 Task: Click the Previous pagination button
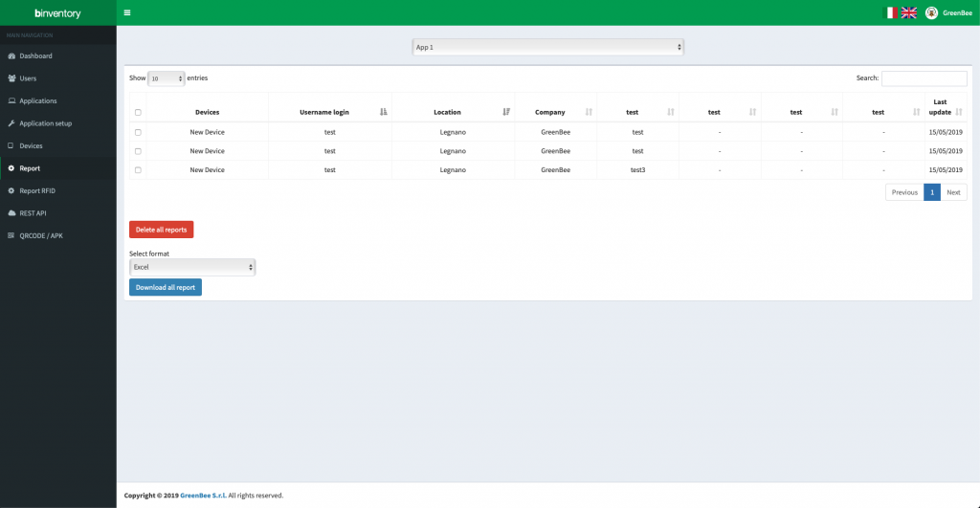pos(904,192)
